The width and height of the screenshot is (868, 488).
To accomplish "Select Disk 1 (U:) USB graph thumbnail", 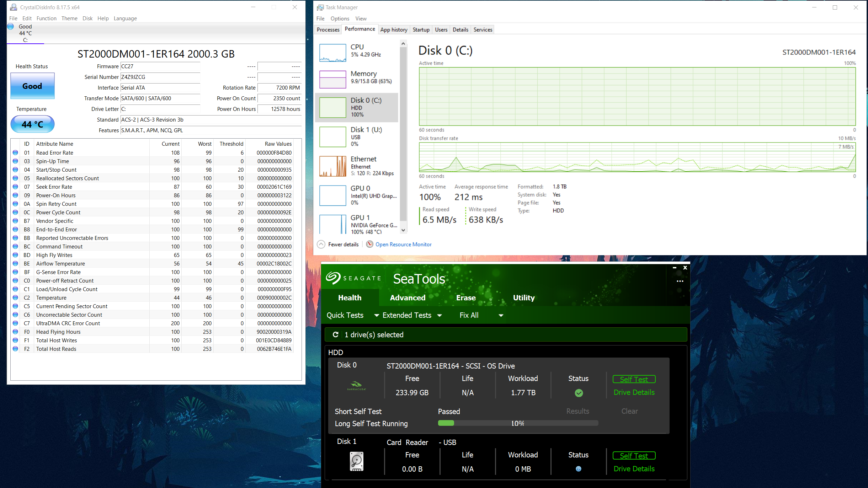I will pos(332,137).
